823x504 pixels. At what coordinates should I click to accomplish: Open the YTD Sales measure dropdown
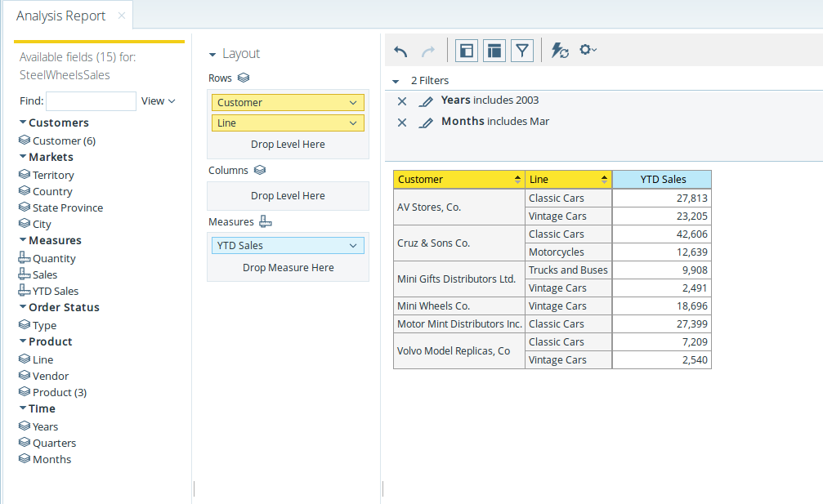[x=353, y=245]
